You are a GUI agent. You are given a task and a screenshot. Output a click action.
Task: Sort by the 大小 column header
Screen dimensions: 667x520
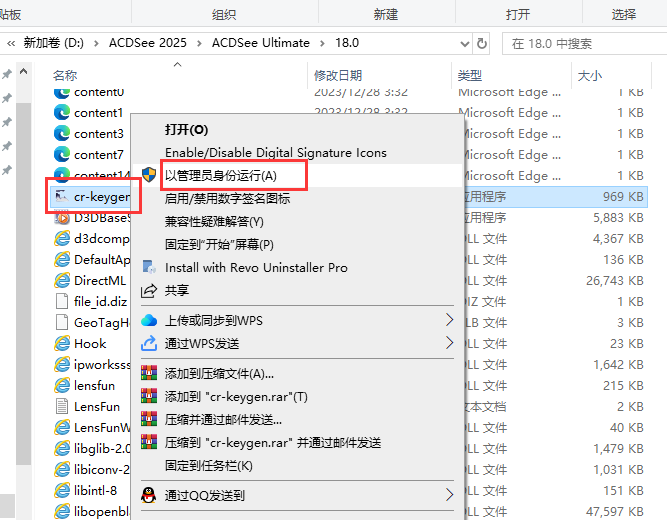[590, 75]
